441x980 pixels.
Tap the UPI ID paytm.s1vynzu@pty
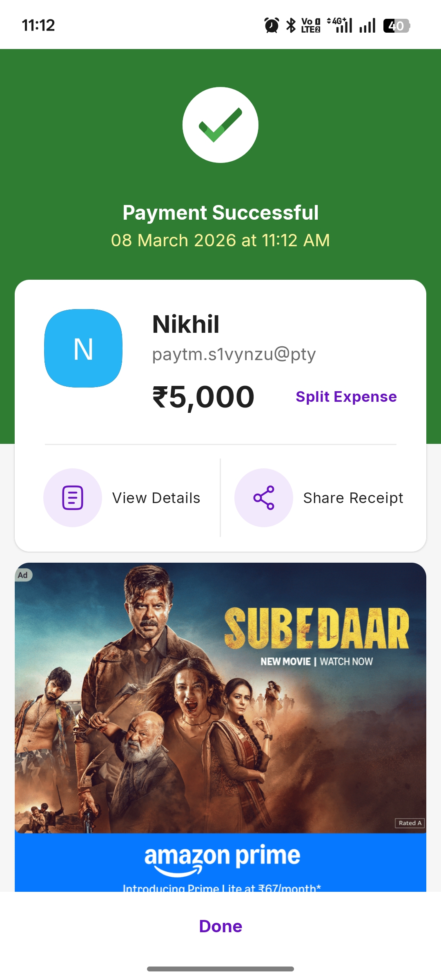click(x=234, y=354)
